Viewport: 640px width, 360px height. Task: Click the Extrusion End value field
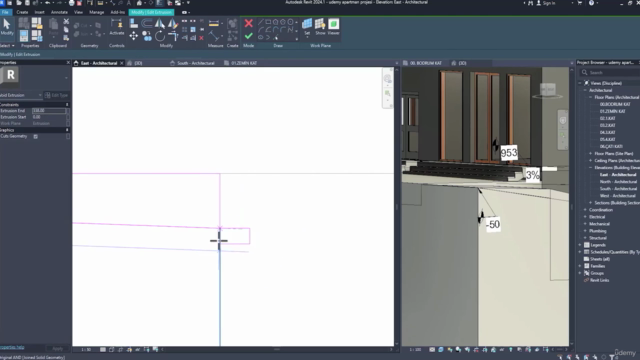(49, 111)
